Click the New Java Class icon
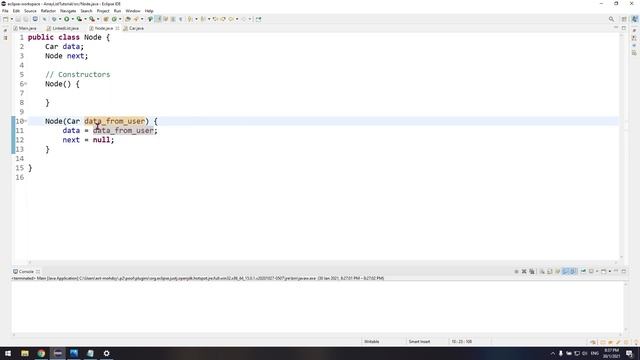Image resolution: width=640 pixels, height=360 pixels. pyautogui.click(x=114, y=19)
